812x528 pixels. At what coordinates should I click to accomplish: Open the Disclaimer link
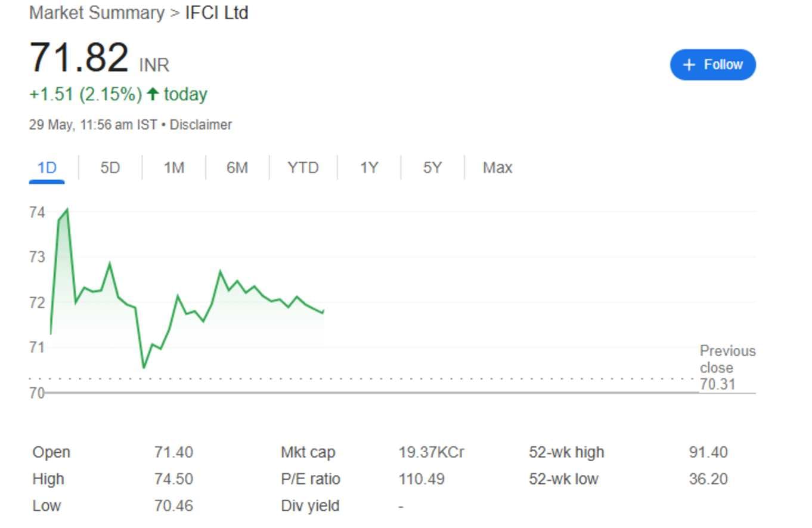pos(201,125)
